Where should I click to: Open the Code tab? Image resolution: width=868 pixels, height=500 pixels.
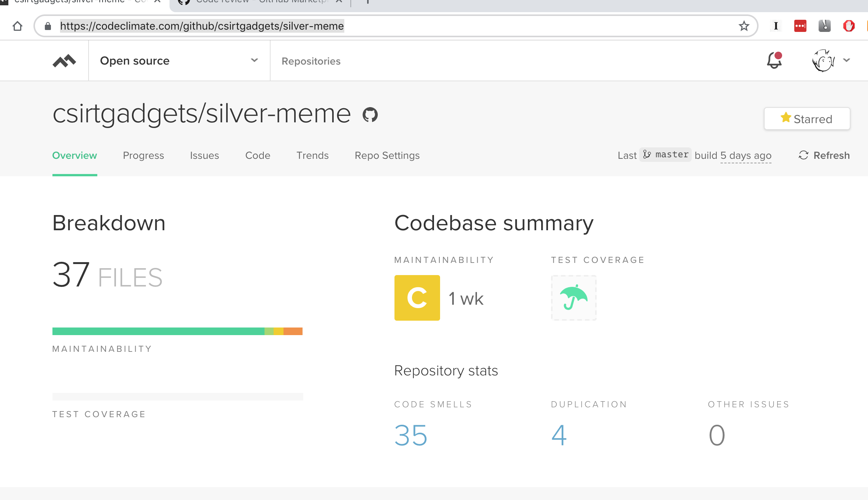pos(258,155)
